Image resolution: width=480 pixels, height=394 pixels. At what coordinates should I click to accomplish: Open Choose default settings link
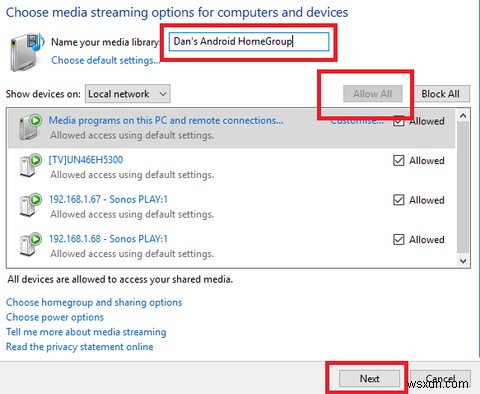[x=105, y=60]
